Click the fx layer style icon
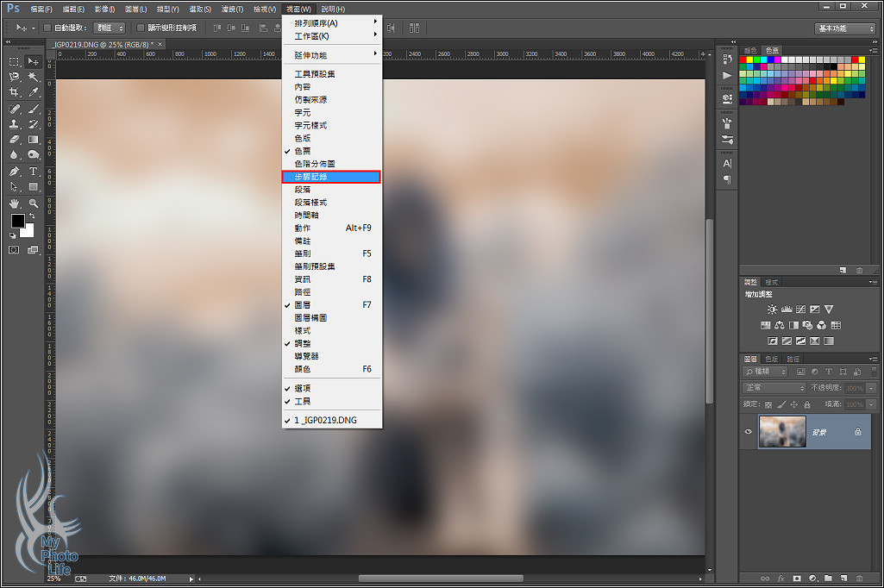 [x=781, y=578]
